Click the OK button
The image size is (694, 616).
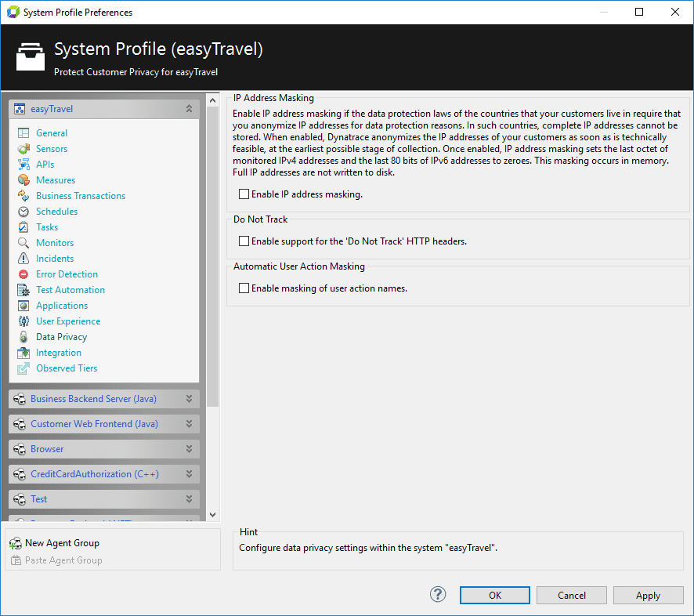click(495, 595)
